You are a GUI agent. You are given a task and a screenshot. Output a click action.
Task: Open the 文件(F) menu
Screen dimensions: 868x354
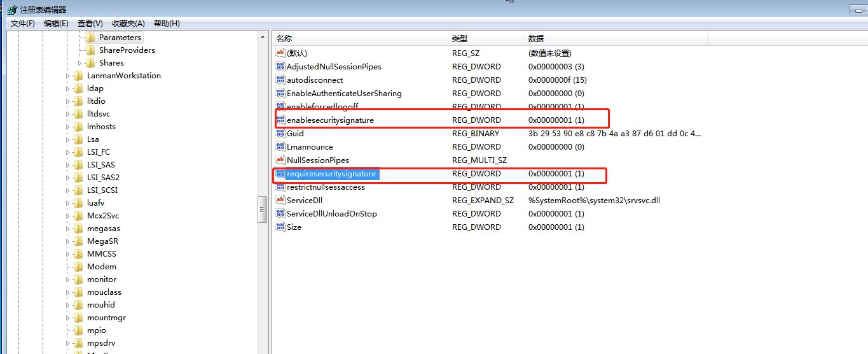point(23,24)
